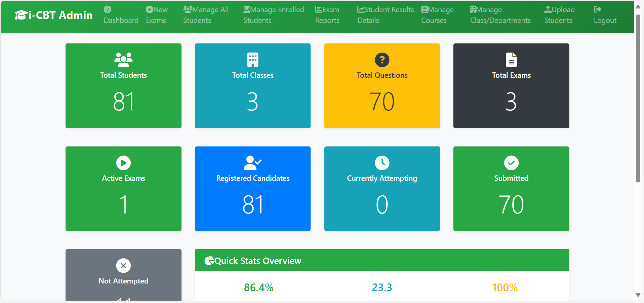This screenshot has height=303, width=644.
Task: Open the Dashboard nav item
Action: (x=121, y=15)
